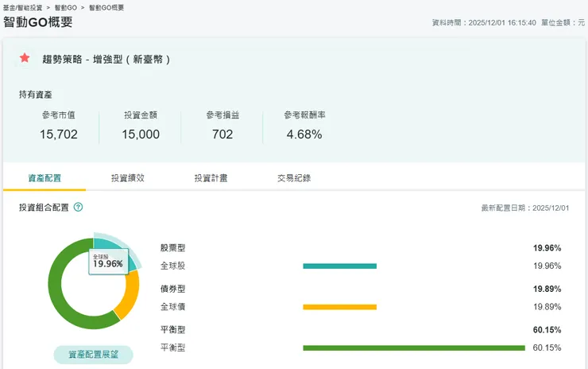Click the 智動GO概要 page heading
Screen dimensions: 588x369
point(38,22)
